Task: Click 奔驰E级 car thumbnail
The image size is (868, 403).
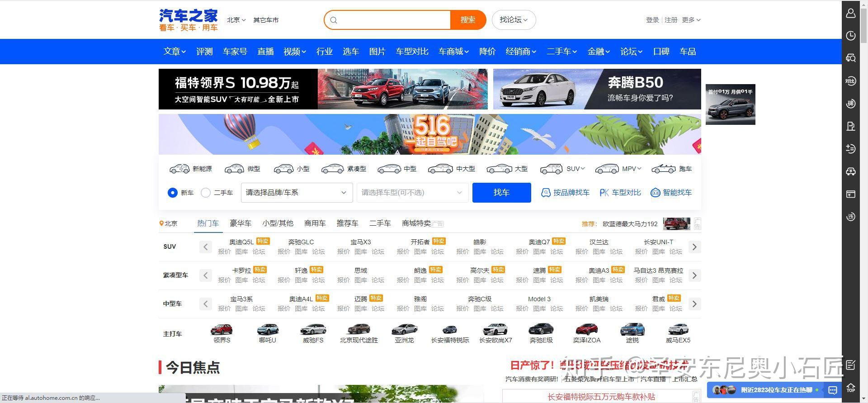Action: click(541, 329)
